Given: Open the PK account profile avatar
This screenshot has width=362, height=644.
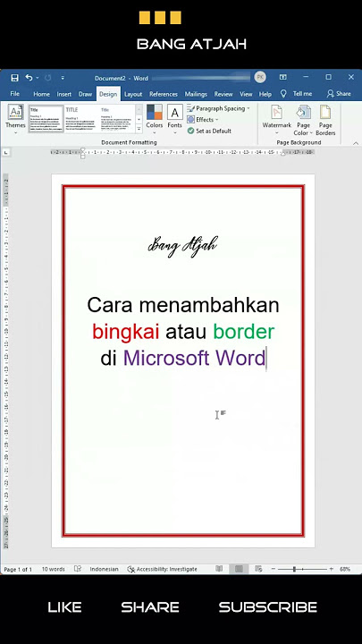Looking at the screenshot, I should pos(260,77).
